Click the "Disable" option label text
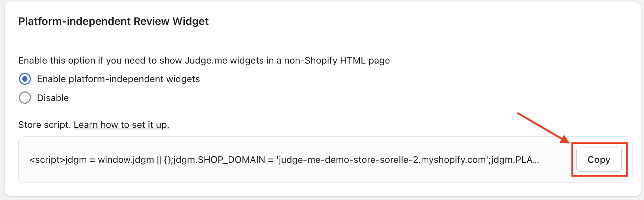Viewport: 644px width, 200px height. [53, 98]
